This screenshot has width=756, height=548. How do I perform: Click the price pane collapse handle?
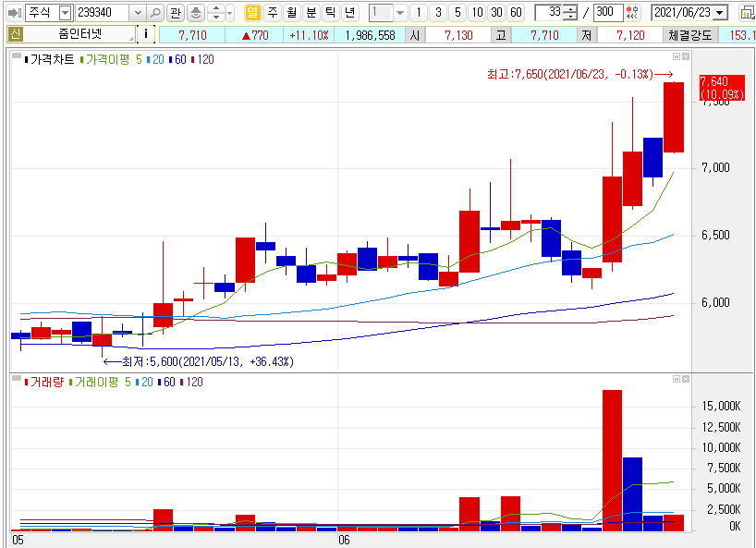(x=17, y=57)
